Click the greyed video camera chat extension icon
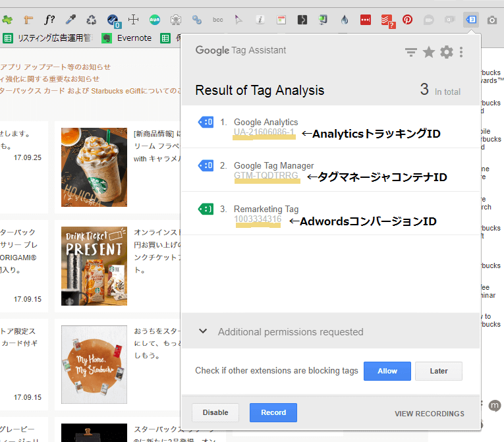The width and height of the screenshot is (504, 442). (x=428, y=20)
